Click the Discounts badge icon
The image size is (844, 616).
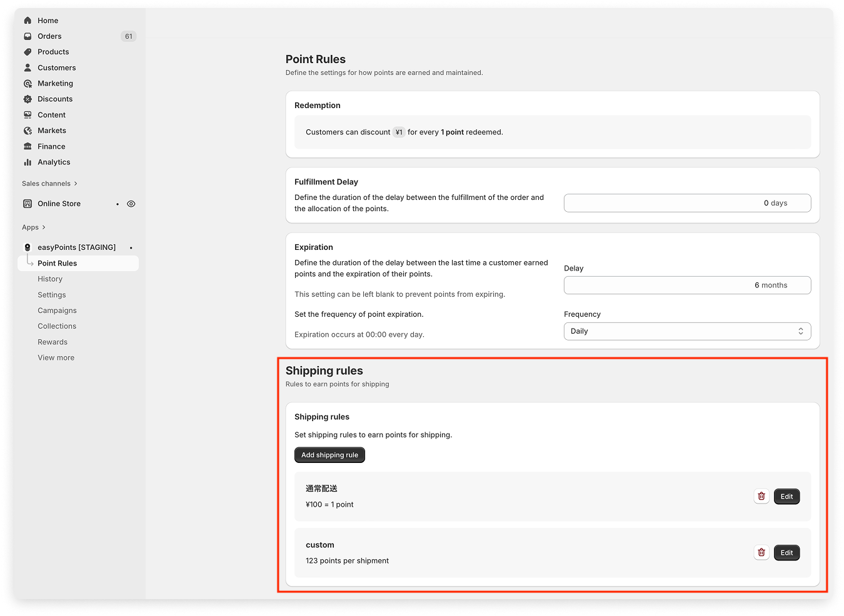[28, 99]
